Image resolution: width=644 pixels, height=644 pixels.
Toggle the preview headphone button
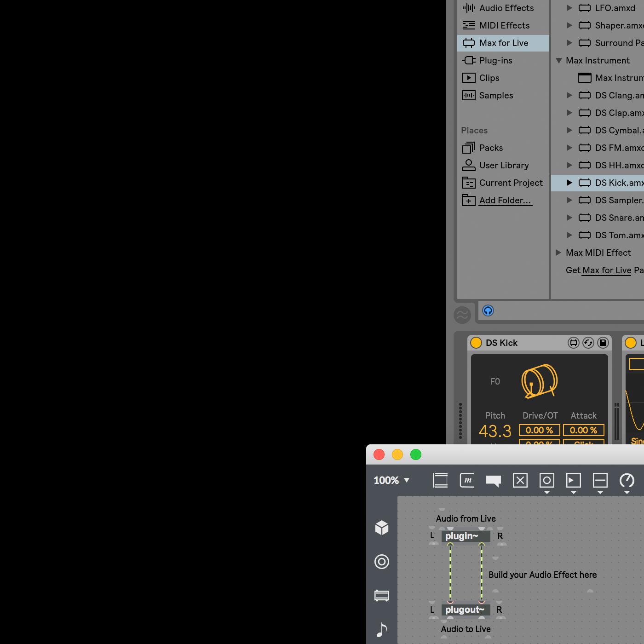[488, 310]
